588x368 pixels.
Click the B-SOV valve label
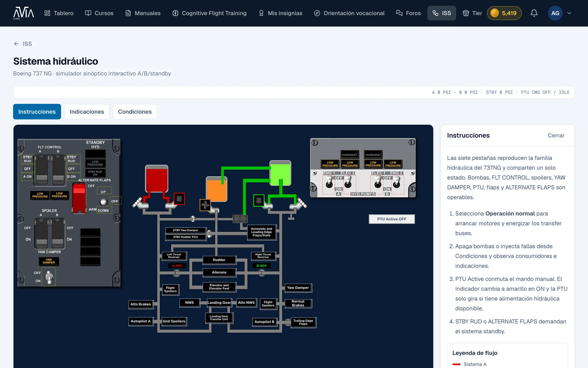click(261, 266)
